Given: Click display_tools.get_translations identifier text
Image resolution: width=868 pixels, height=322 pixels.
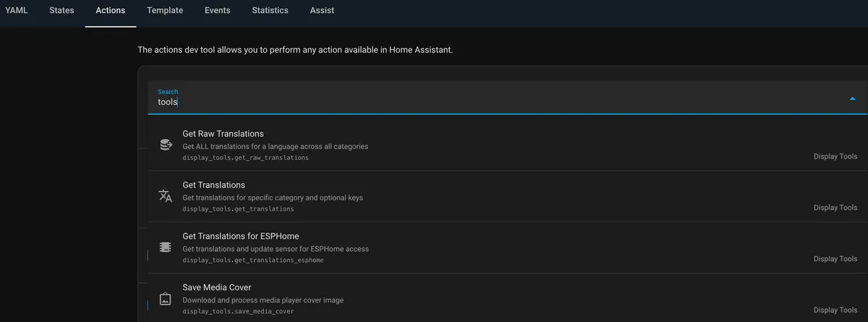Looking at the screenshot, I should point(238,209).
